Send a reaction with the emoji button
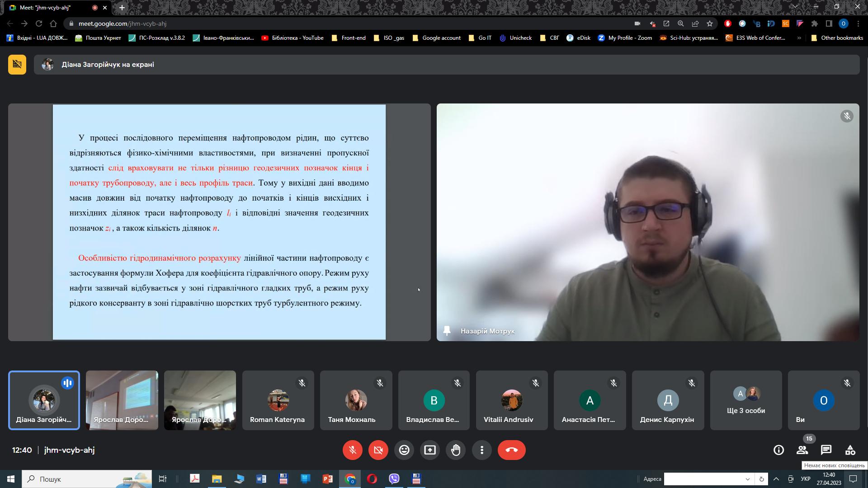This screenshot has height=488, width=868. (x=404, y=450)
